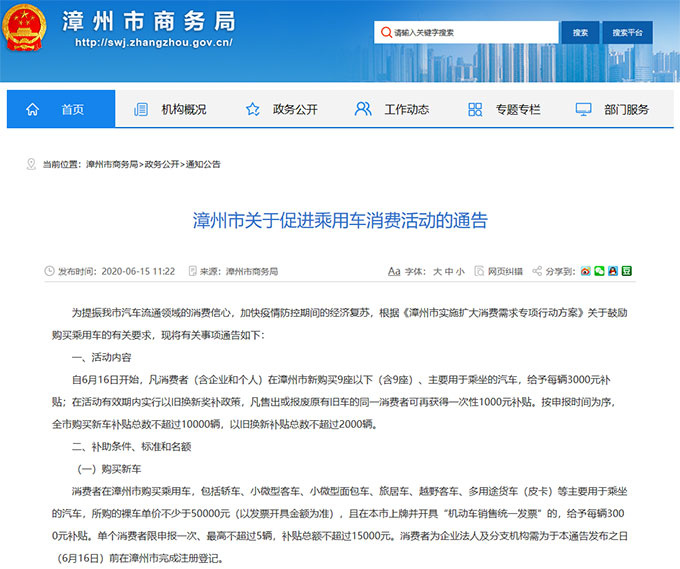
Task: Click the star icon beside 政务公开
Action: coord(252,109)
